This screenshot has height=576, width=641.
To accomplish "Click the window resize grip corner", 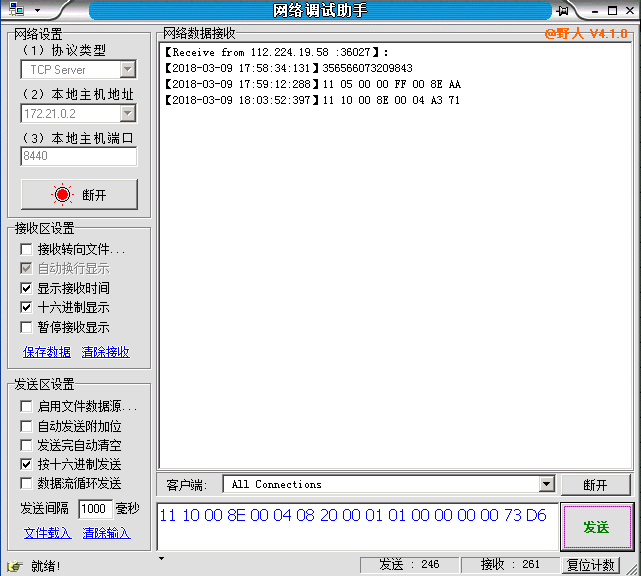I will (x=634, y=569).
